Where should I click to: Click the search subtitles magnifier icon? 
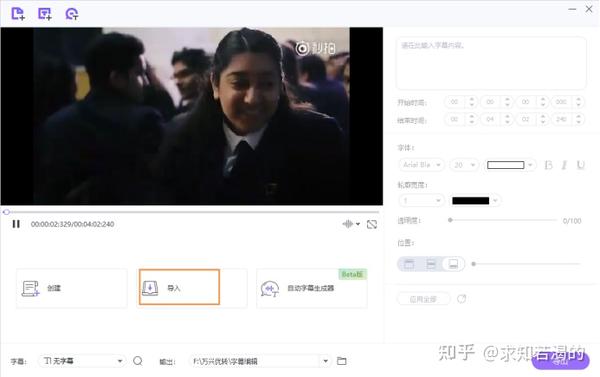coord(138,361)
